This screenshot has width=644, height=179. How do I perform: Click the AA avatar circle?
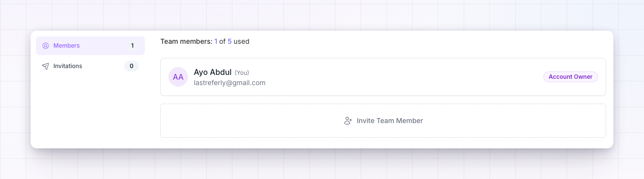click(x=178, y=77)
